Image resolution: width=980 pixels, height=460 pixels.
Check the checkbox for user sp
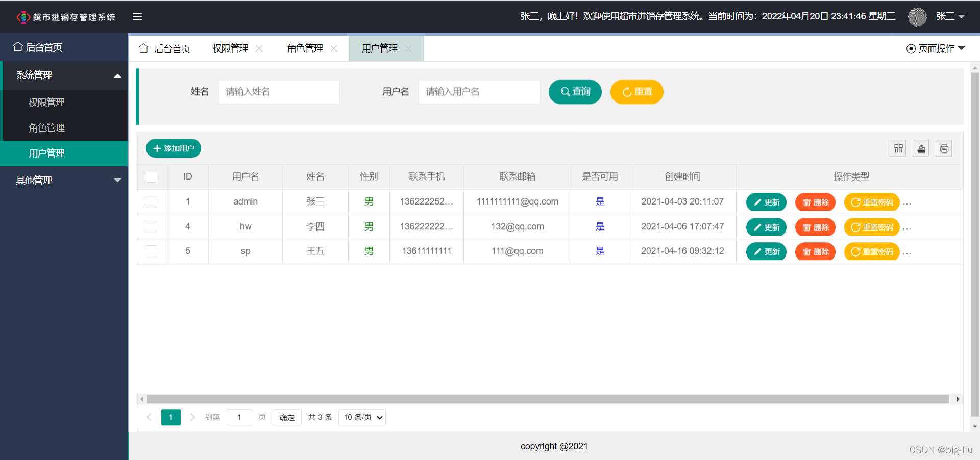point(152,251)
